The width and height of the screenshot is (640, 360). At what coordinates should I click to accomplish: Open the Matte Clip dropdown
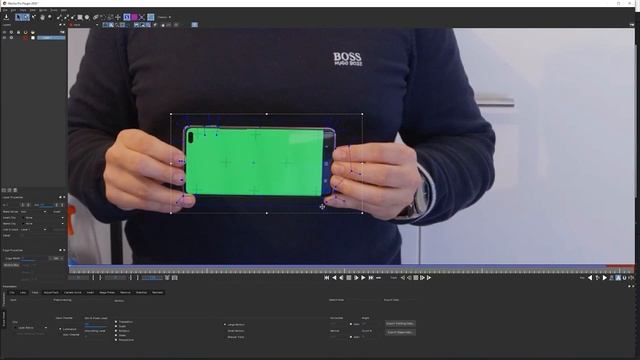tap(44, 224)
